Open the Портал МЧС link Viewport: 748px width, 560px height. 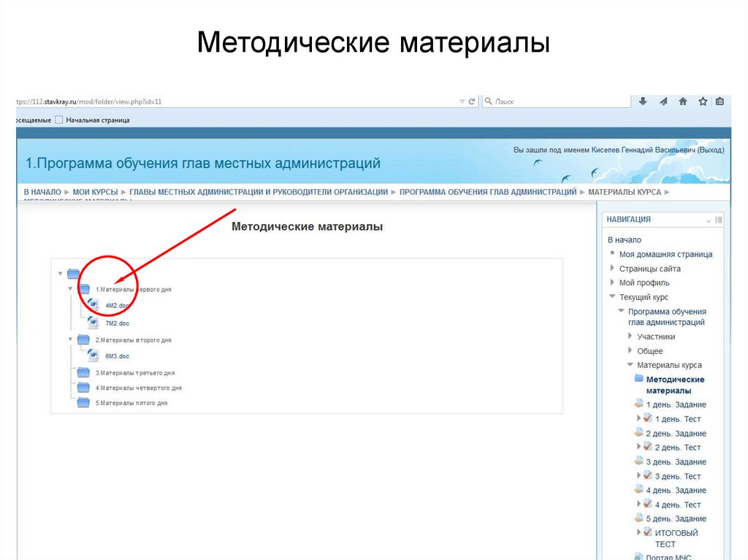click(x=668, y=556)
